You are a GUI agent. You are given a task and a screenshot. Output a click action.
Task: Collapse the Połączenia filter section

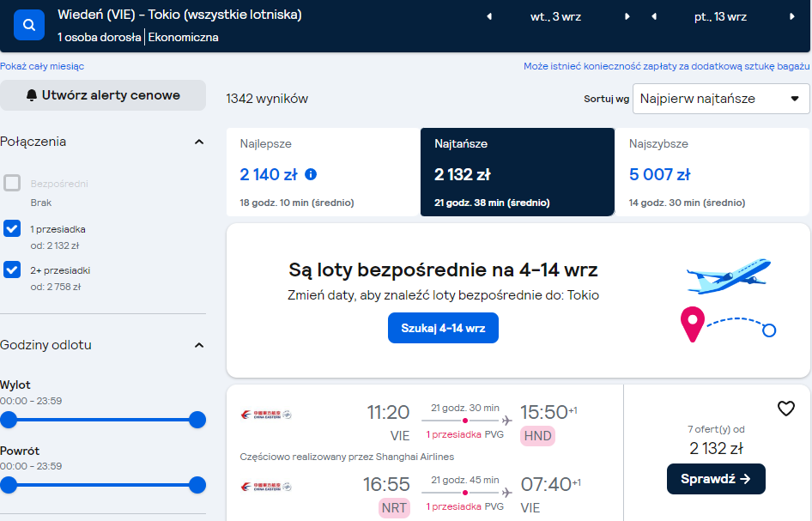pyautogui.click(x=199, y=142)
